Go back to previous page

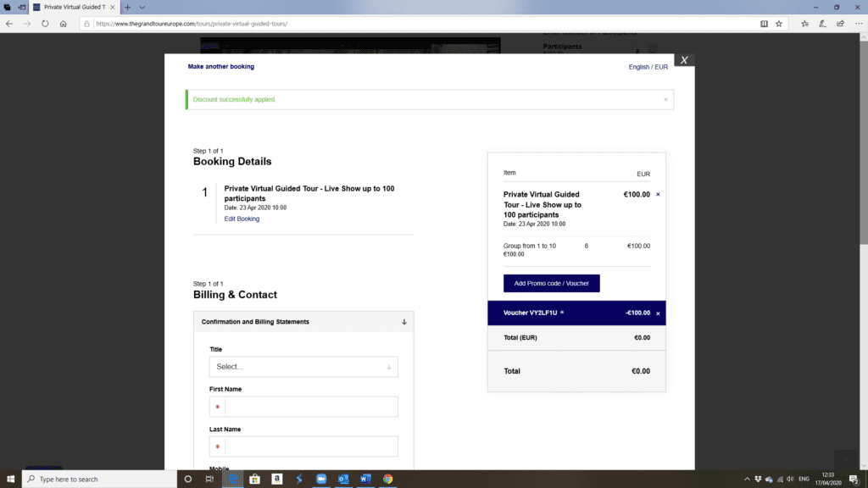pos(9,24)
